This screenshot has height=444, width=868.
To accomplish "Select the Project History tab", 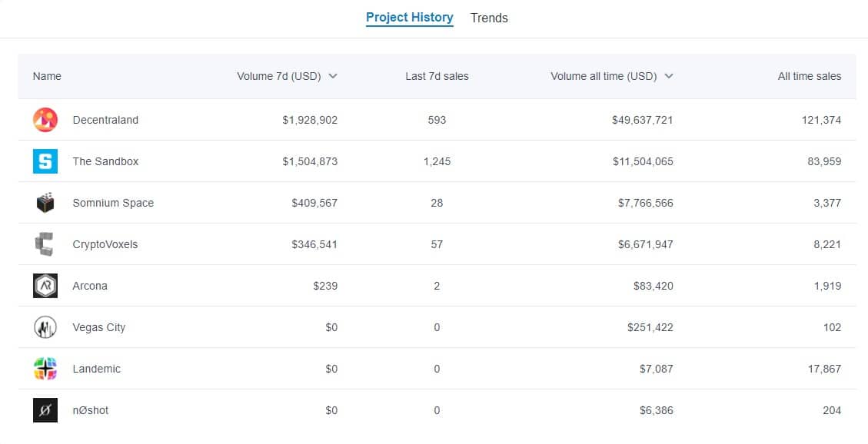I will pos(410,18).
